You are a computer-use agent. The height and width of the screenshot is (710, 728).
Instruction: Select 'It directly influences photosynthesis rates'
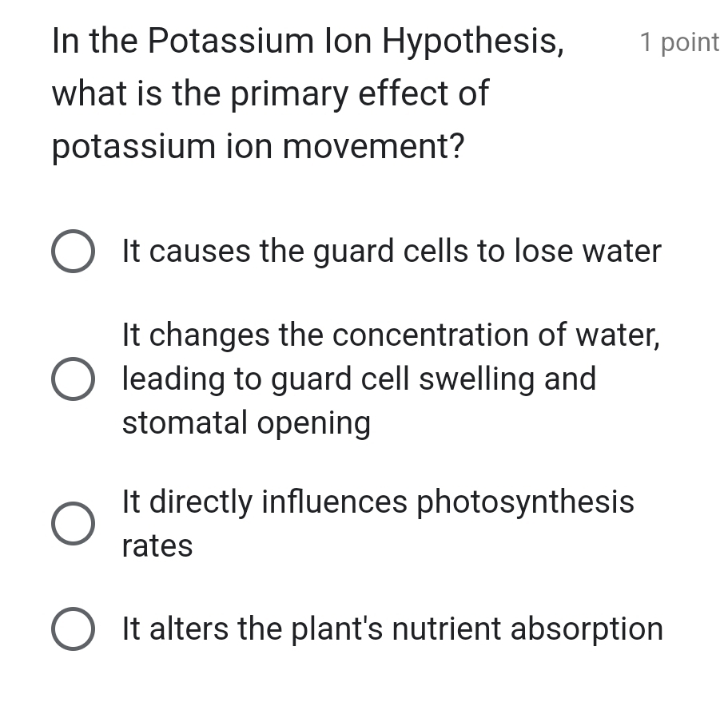point(73,524)
